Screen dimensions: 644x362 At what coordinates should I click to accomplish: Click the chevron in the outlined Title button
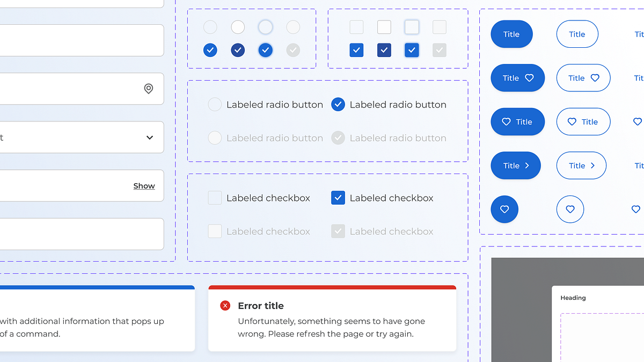coord(593,165)
